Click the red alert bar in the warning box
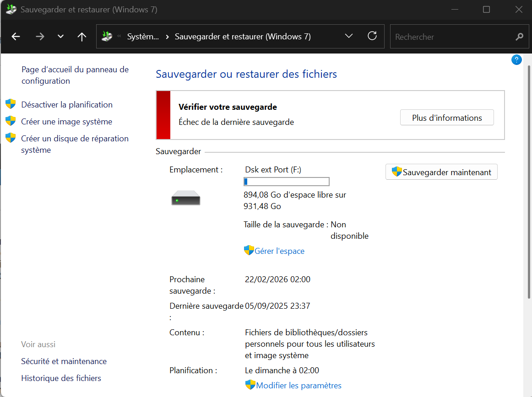The height and width of the screenshot is (397, 532). 163,115
